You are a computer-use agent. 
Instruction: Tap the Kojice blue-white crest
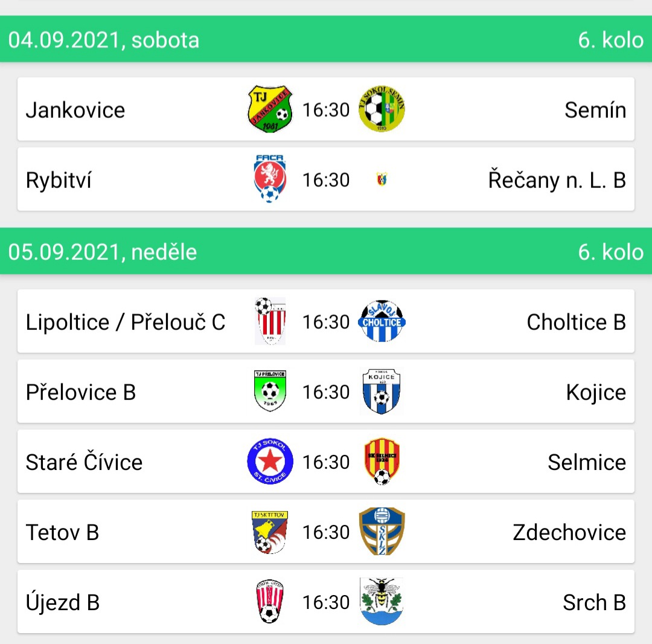click(x=382, y=391)
